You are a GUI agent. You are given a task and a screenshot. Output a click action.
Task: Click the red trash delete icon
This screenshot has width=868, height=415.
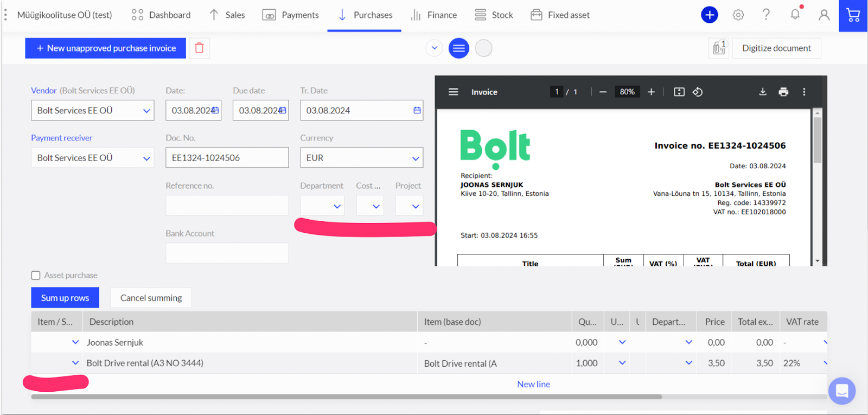pos(199,48)
